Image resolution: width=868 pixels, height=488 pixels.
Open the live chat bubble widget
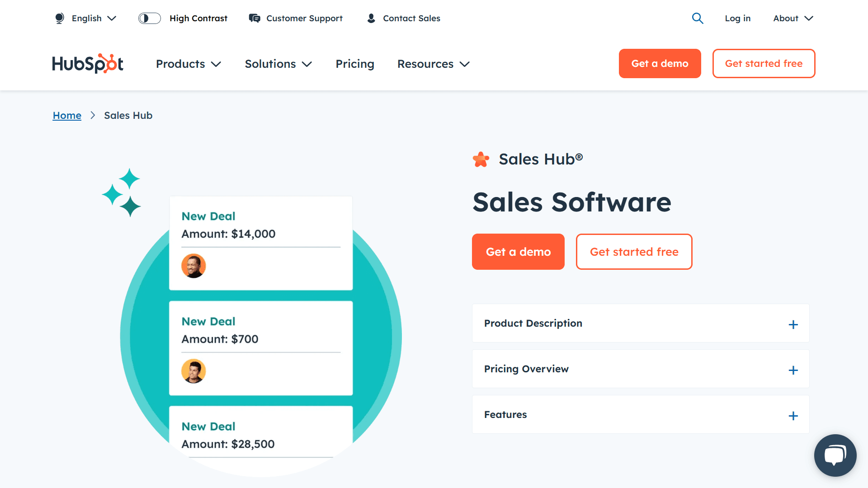pyautogui.click(x=835, y=455)
